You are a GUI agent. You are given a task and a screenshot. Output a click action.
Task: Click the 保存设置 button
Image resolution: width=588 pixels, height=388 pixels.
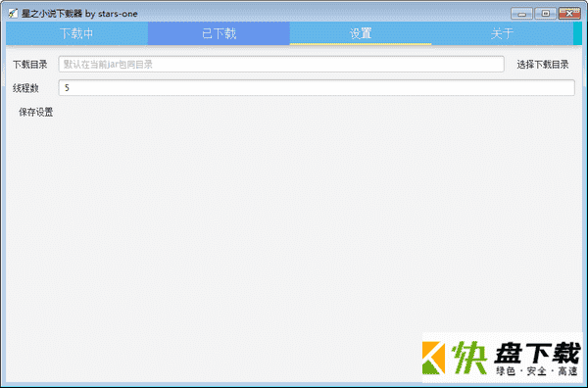36,112
